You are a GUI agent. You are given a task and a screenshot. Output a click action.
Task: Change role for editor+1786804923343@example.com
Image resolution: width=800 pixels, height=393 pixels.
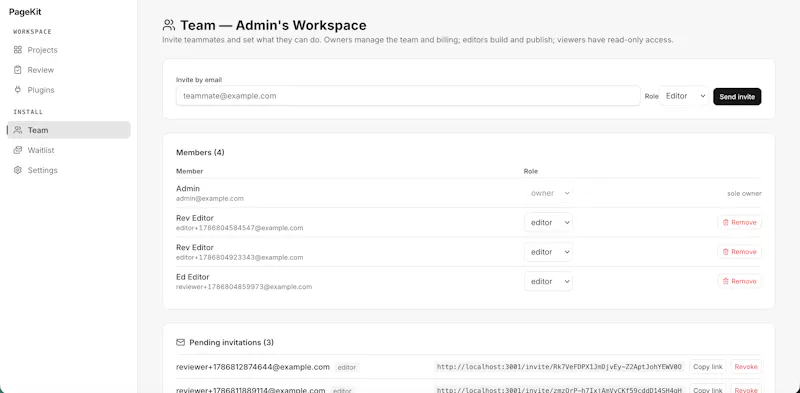(548, 252)
